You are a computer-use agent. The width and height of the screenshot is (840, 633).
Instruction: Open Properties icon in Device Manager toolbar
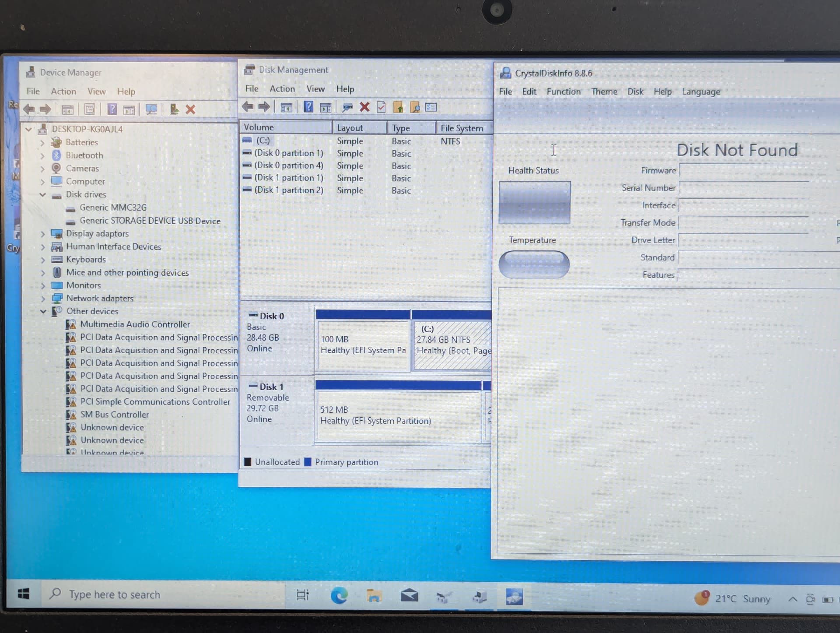pyautogui.click(x=90, y=109)
